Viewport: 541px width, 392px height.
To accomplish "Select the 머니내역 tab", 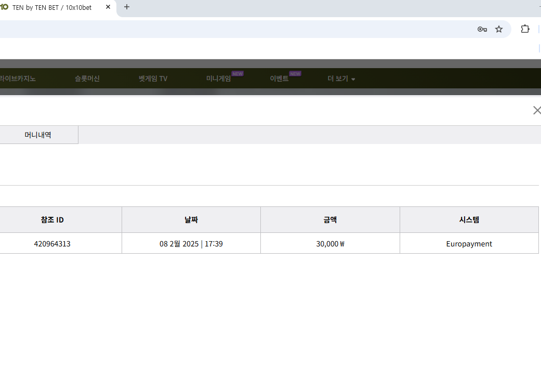I will 38,135.
